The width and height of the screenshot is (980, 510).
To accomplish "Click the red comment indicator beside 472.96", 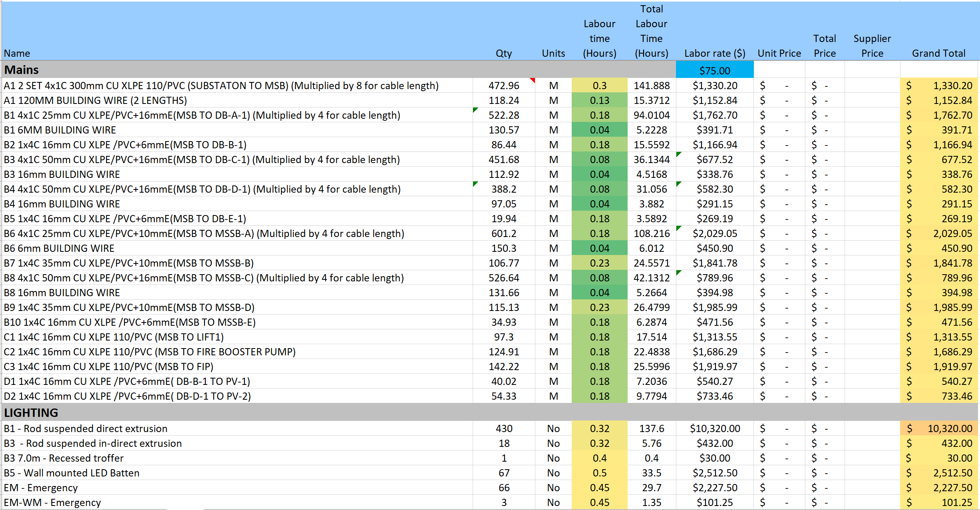I will click(533, 80).
